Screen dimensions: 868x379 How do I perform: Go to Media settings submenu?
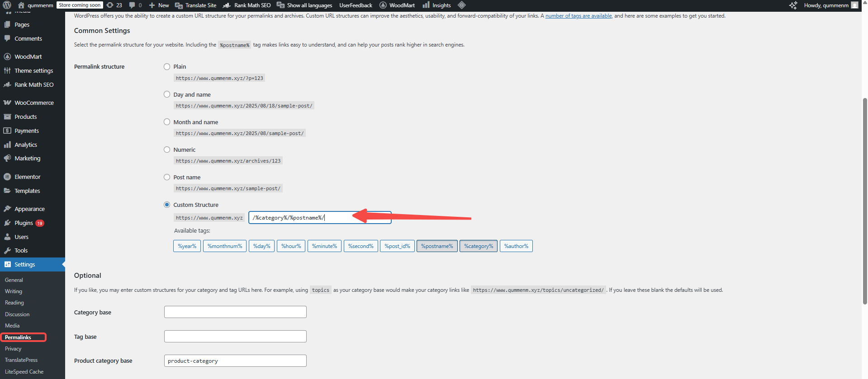pos(12,326)
